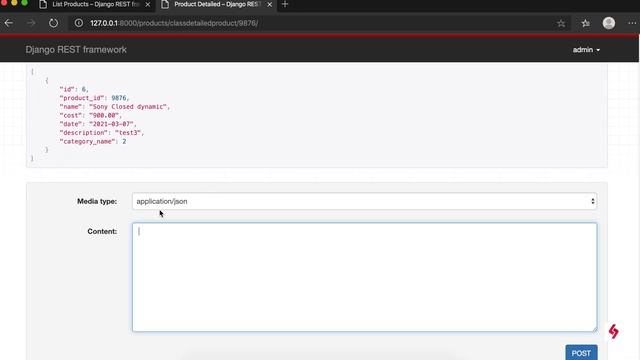Bookmark this page with the star icon
The height and width of the screenshot is (360, 640).
point(561,23)
